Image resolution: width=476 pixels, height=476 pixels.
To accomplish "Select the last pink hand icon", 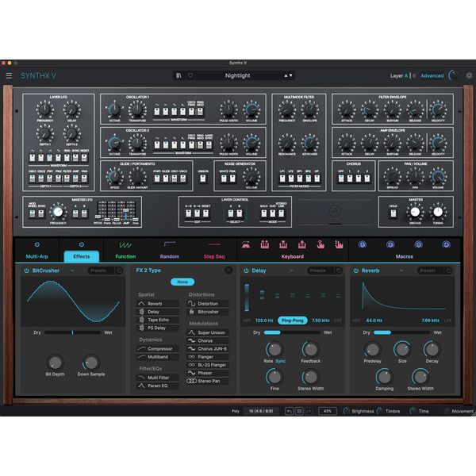I will coord(339,244).
